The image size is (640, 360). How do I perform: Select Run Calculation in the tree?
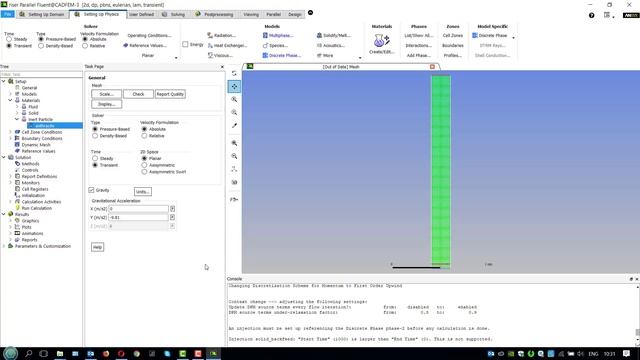pos(37,208)
